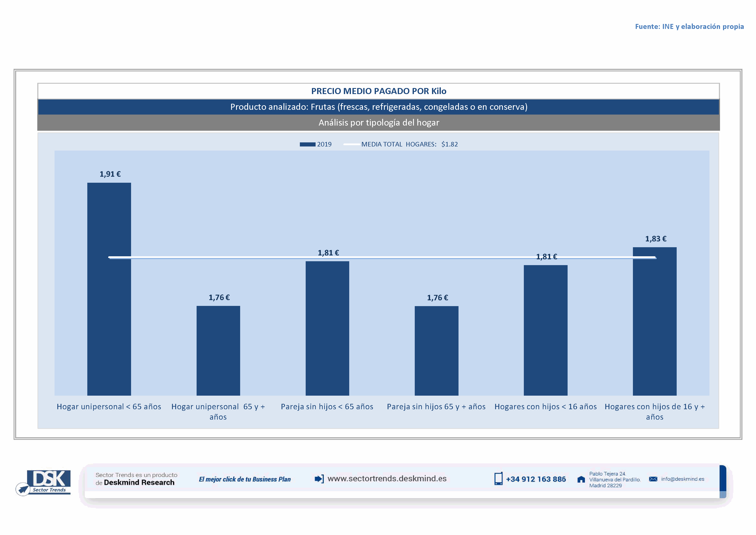Click the info@deskmind.es email address
This screenshot has height=535, width=756.
point(682,479)
